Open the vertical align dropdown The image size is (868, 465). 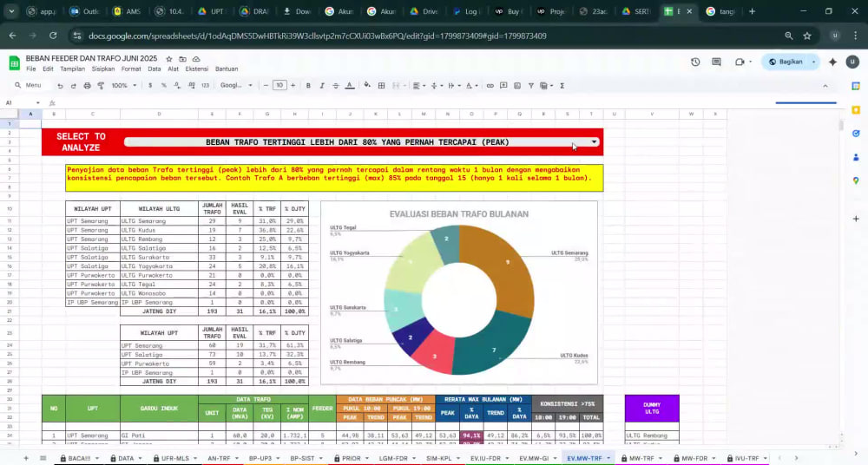coord(437,86)
